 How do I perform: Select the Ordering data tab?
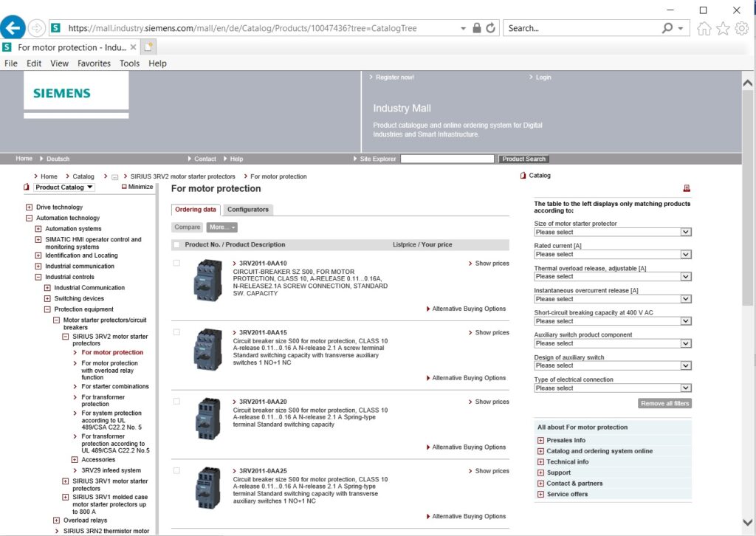coord(195,210)
